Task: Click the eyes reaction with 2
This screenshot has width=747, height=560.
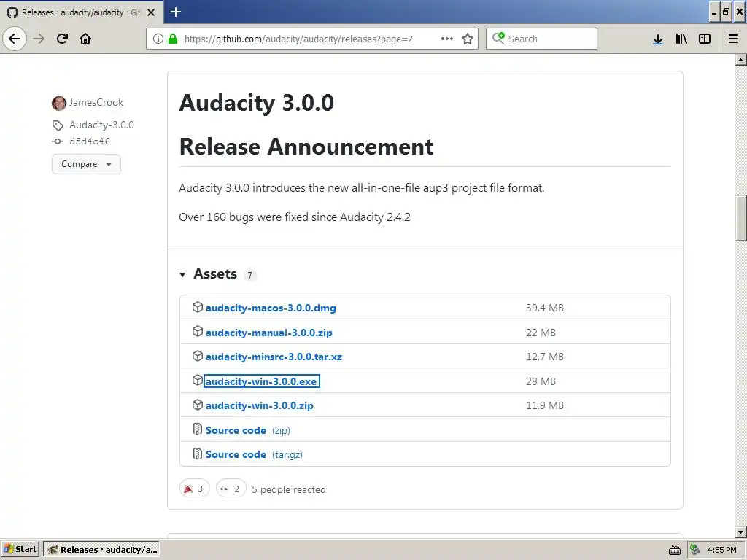Action: 231,489
